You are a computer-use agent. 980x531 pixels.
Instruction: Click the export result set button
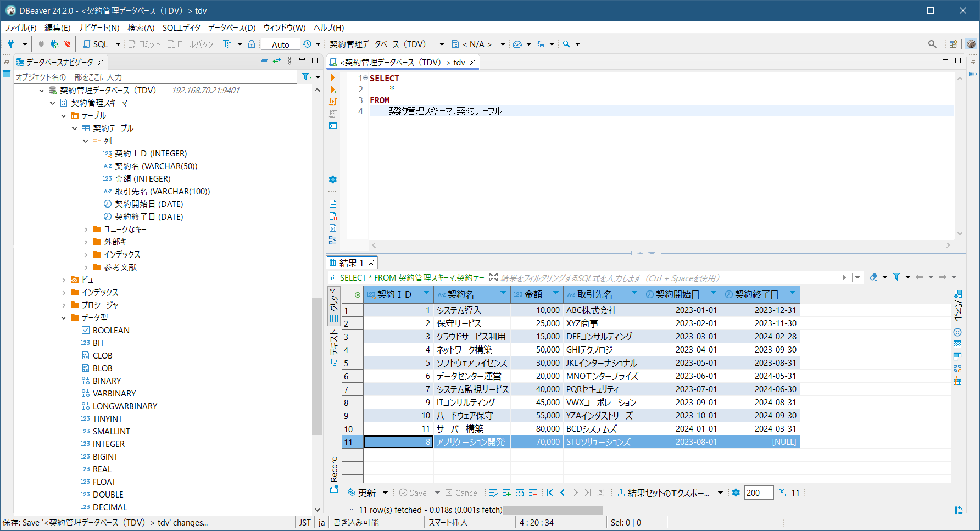[664, 493]
